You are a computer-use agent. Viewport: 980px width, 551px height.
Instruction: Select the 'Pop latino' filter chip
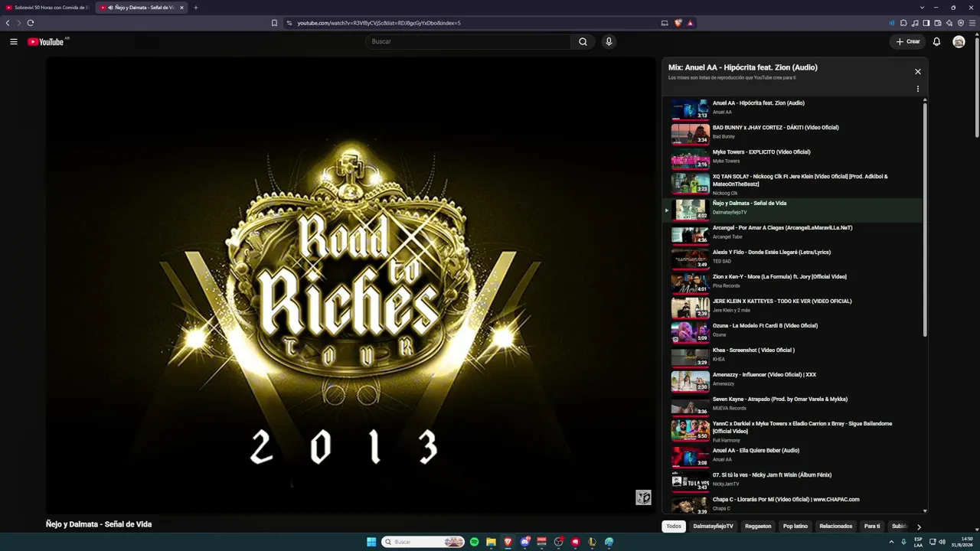click(x=795, y=527)
